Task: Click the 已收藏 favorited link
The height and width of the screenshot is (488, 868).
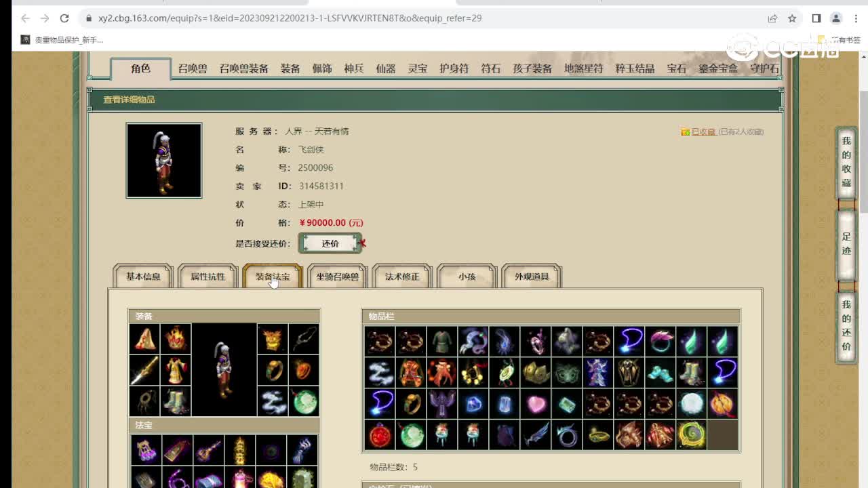Action: (703, 131)
